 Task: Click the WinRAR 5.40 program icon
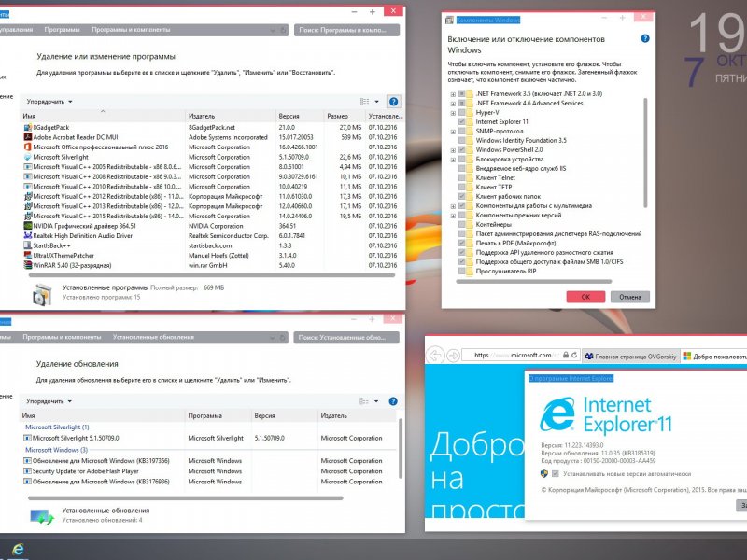pos(28,265)
